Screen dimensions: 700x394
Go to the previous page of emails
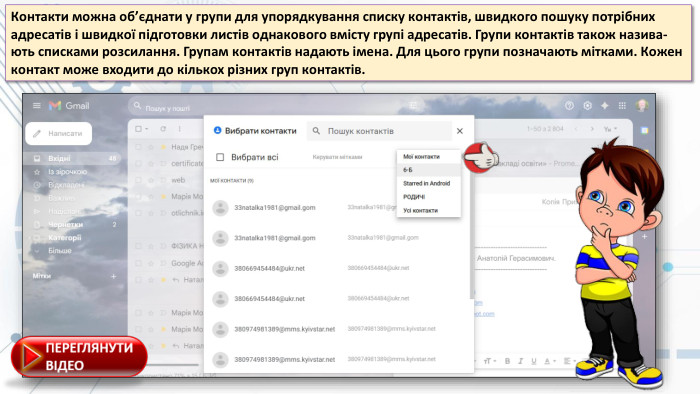[576, 129]
